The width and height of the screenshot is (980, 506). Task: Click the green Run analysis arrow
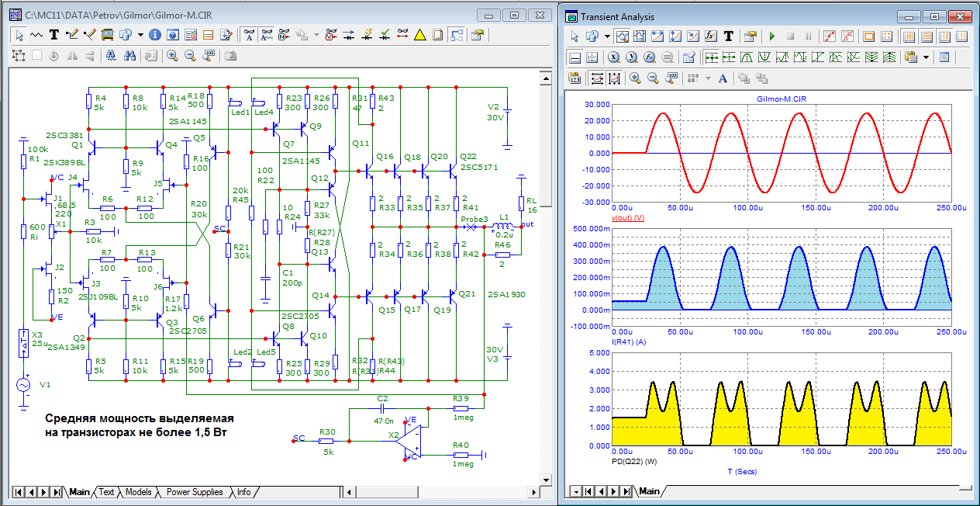tap(772, 36)
